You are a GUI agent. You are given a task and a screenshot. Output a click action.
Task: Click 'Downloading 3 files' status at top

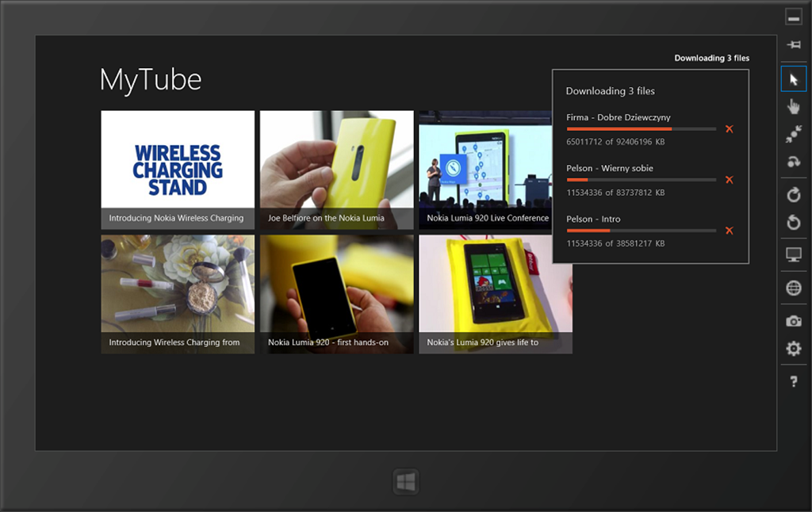tap(711, 58)
